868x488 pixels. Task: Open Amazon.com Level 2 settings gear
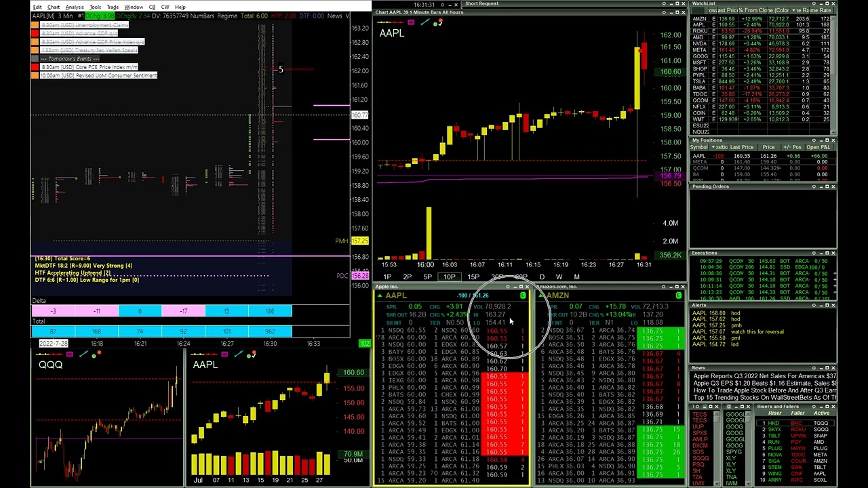pos(665,287)
